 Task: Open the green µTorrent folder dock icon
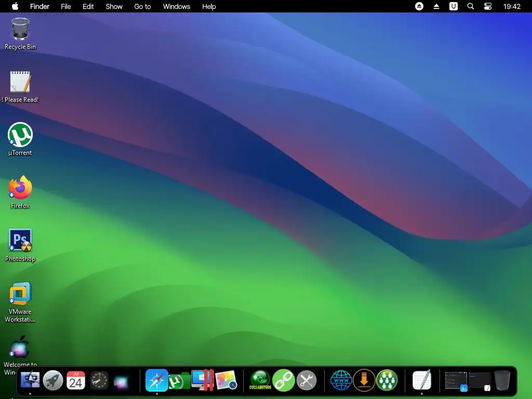tap(179, 381)
